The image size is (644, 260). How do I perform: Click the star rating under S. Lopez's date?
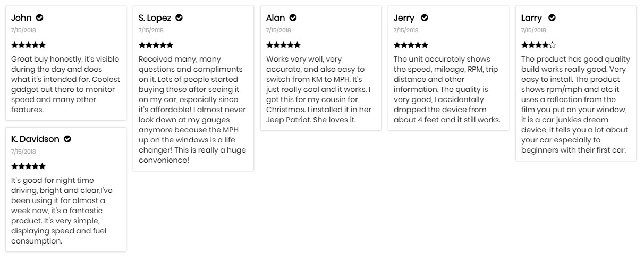coord(156,45)
